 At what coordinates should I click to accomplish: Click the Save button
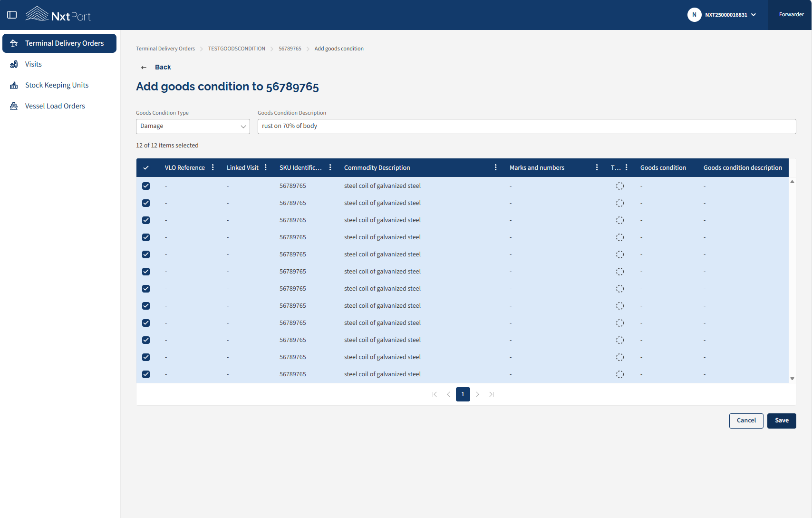coord(782,421)
